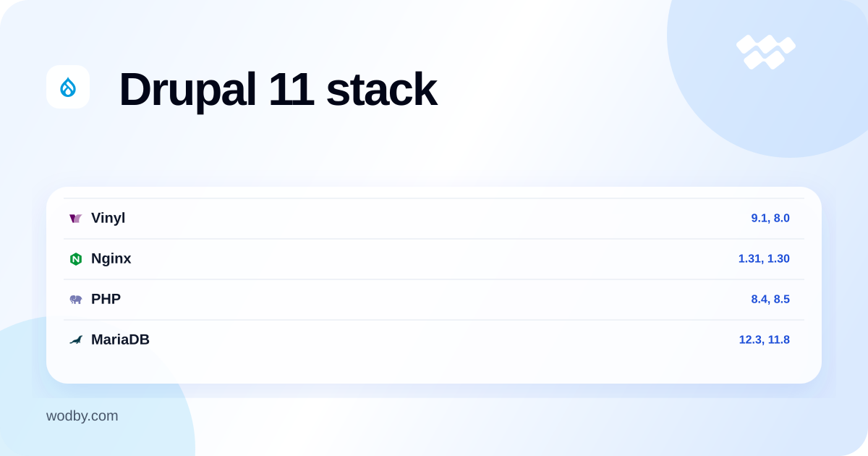Click the Vinyl table row

coord(434,219)
